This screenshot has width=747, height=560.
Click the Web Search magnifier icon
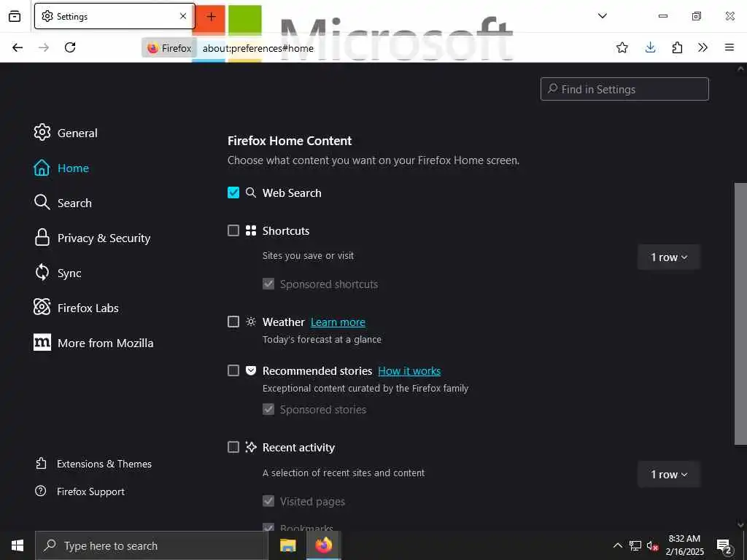(251, 192)
